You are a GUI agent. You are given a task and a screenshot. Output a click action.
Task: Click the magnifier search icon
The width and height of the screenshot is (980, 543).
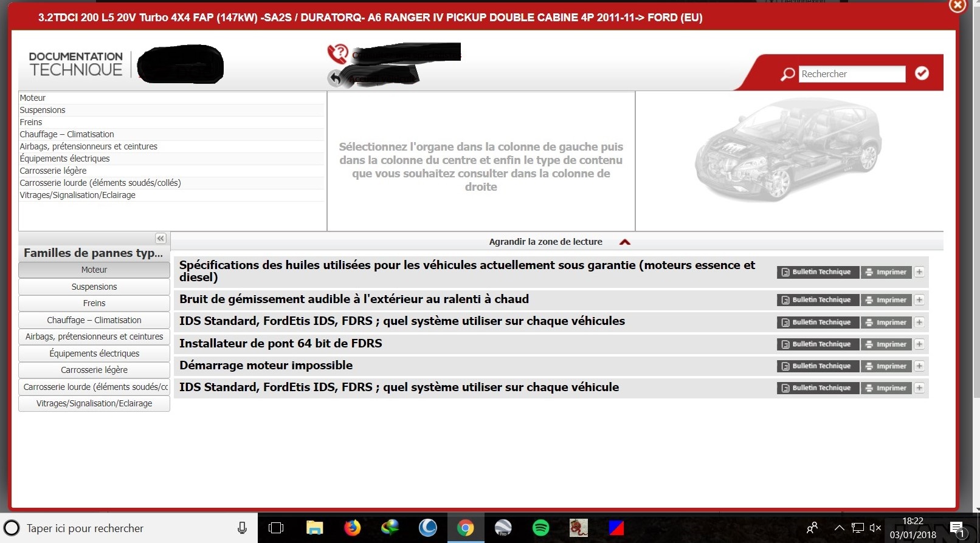click(x=788, y=74)
